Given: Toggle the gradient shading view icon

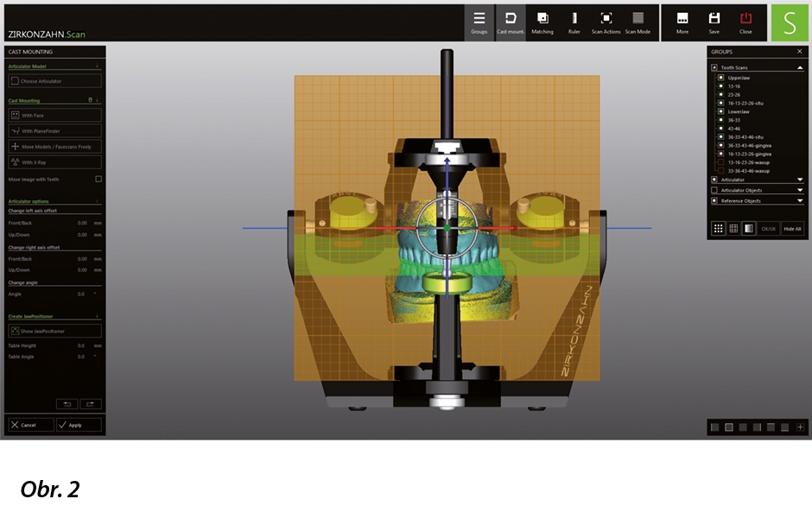Looking at the screenshot, I should click(749, 228).
